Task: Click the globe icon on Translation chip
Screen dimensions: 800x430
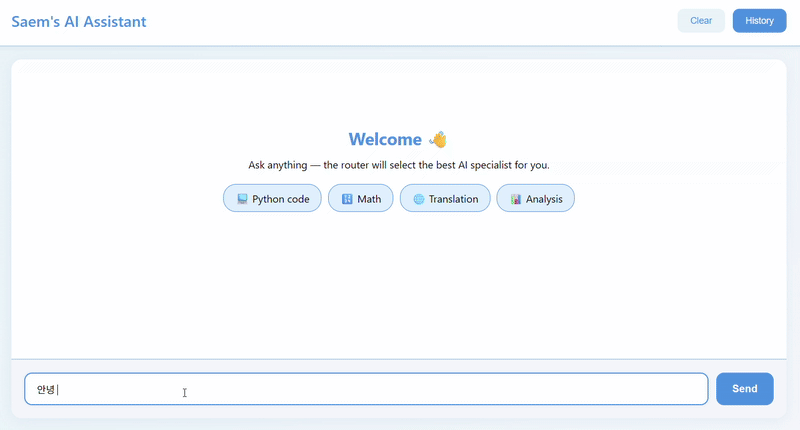Action: coord(419,199)
